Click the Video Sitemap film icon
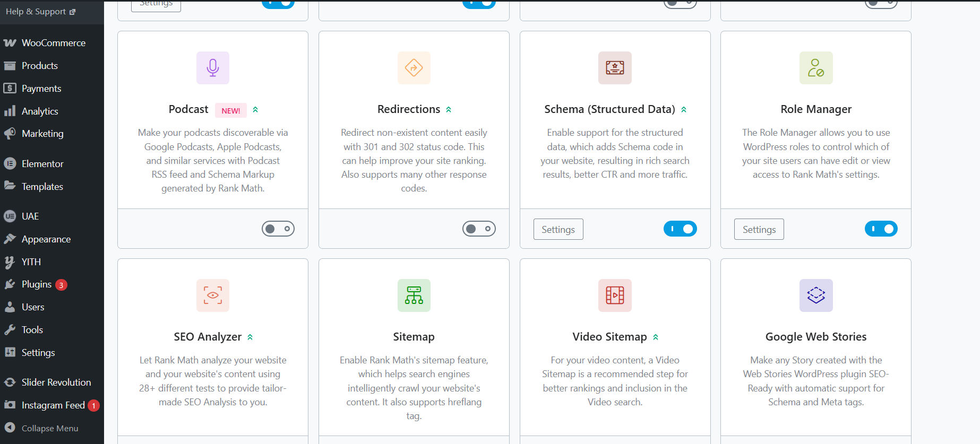Viewport: 980px width, 444px height. coord(615,295)
